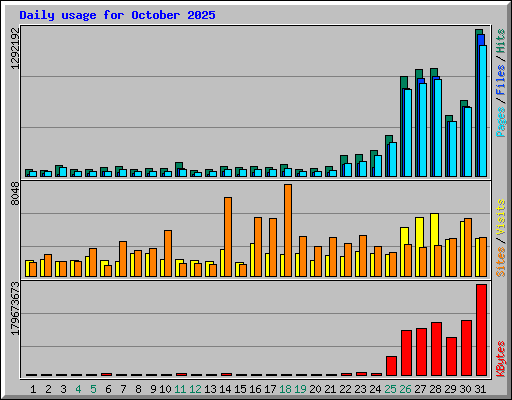Click day 25 on the x-axis

390,389
